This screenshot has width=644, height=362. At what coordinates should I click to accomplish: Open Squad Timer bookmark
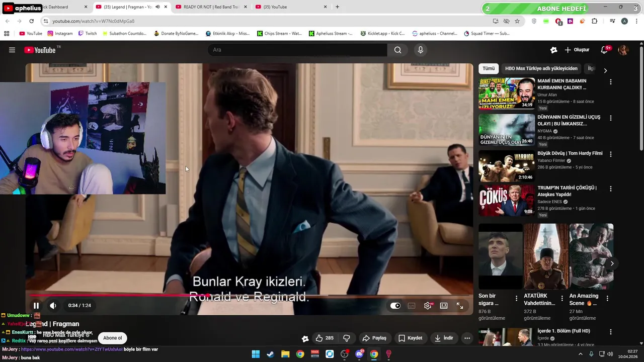tap(487, 34)
